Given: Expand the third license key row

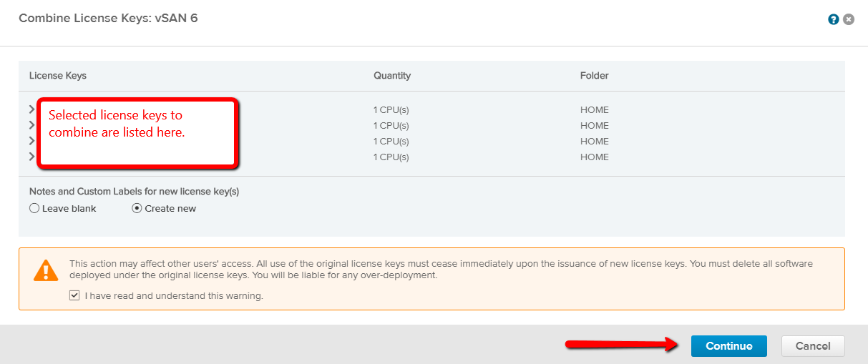Looking at the screenshot, I should tap(31, 140).
